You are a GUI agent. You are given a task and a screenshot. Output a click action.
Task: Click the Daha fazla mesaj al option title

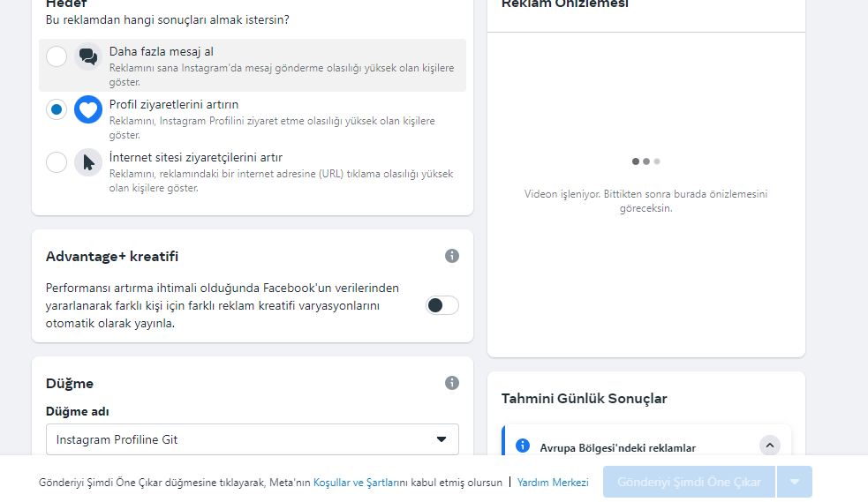[161, 51]
